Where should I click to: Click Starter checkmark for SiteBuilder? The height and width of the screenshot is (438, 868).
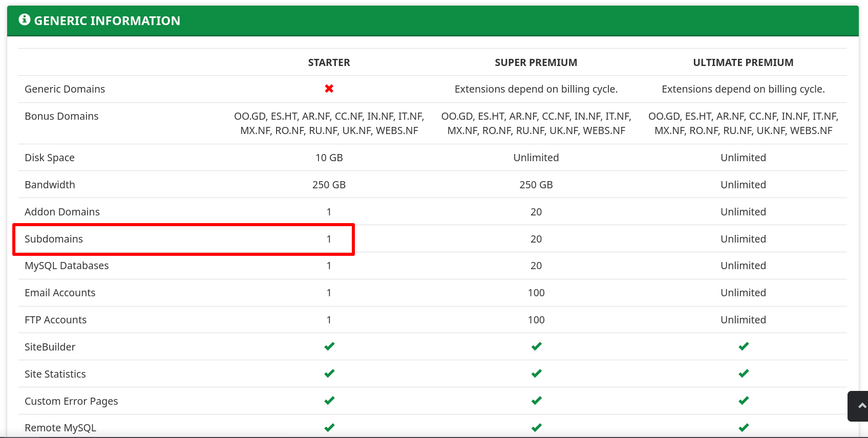click(x=329, y=346)
